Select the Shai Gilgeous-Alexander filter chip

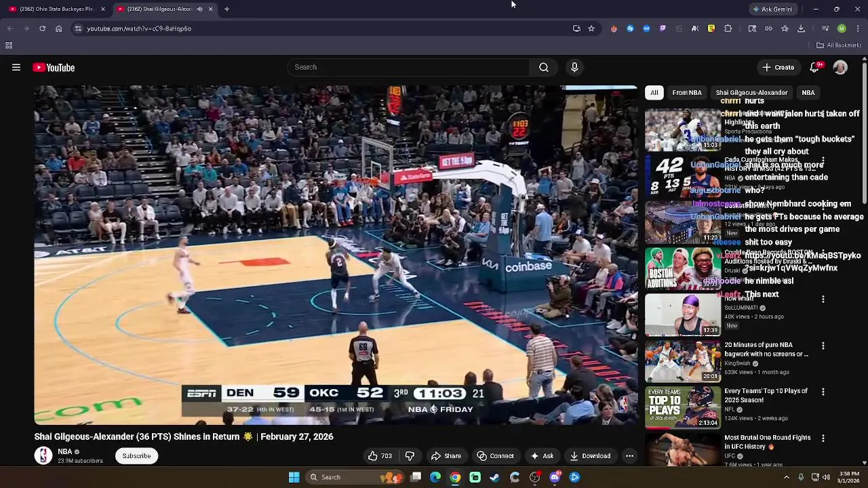(751, 92)
